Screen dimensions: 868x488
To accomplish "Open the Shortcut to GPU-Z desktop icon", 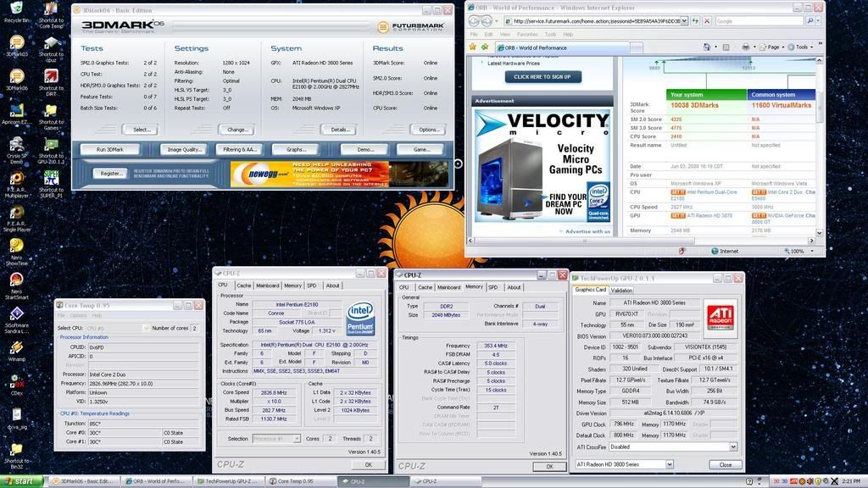I will 51,151.
